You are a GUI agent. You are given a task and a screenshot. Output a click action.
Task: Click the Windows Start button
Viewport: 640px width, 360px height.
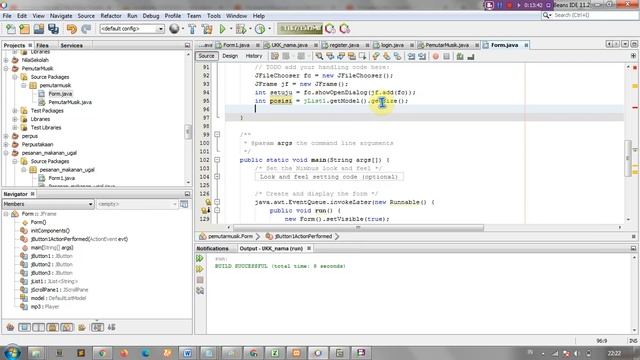(11, 353)
